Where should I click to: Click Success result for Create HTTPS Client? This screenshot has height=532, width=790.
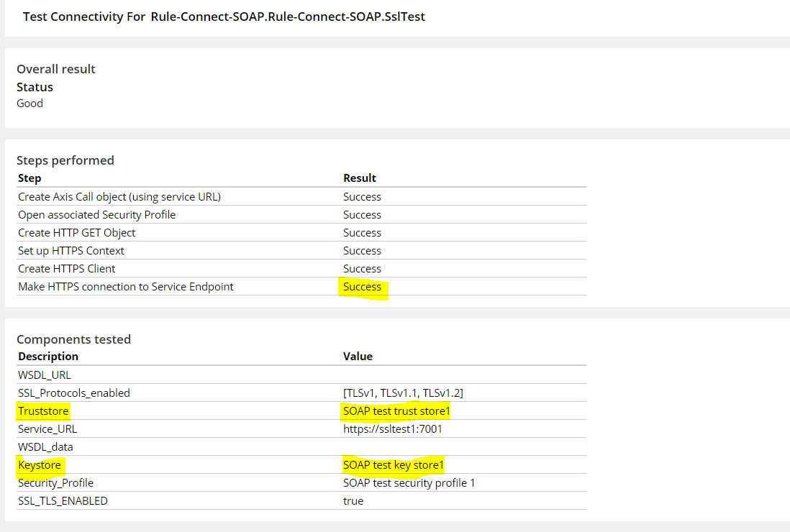(362, 269)
